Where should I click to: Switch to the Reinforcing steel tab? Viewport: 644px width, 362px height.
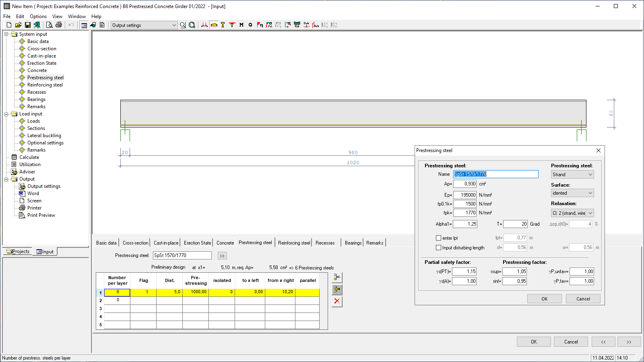pyautogui.click(x=294, y=243)
